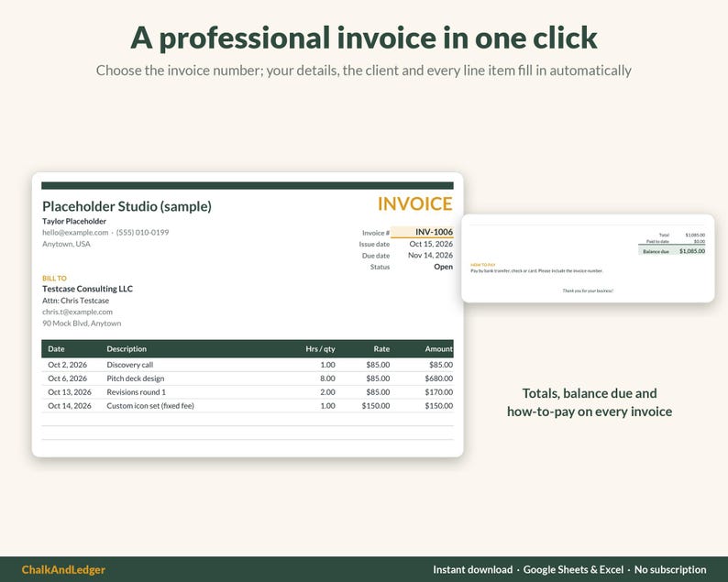Click client name "Testcase Consulting LLC"
The width and height of the screenshot is (728, 582).
tap(87, 289)
